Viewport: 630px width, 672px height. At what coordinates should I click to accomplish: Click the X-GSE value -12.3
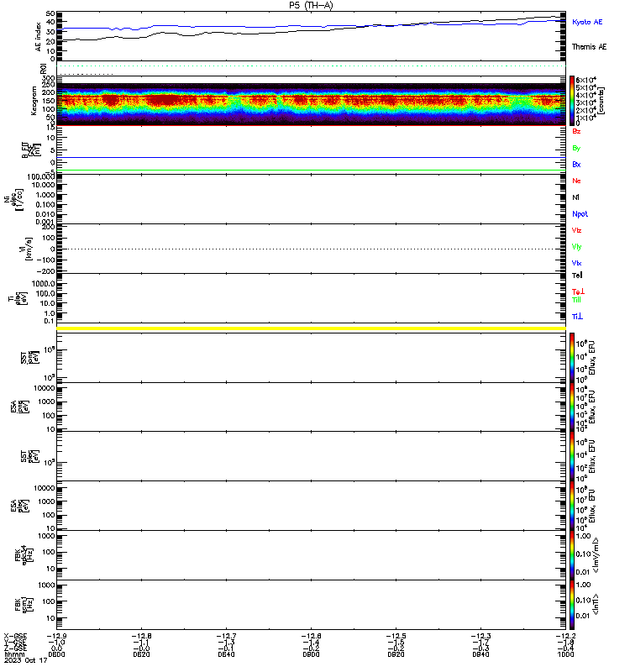point(480,636)
